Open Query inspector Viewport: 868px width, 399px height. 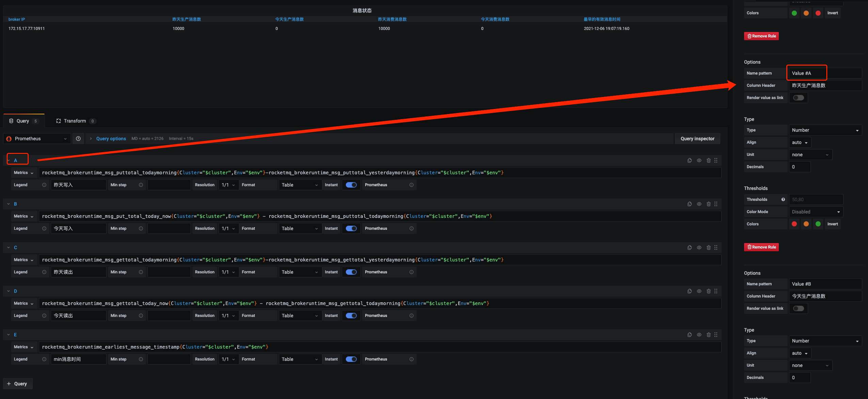click(697, 138)
